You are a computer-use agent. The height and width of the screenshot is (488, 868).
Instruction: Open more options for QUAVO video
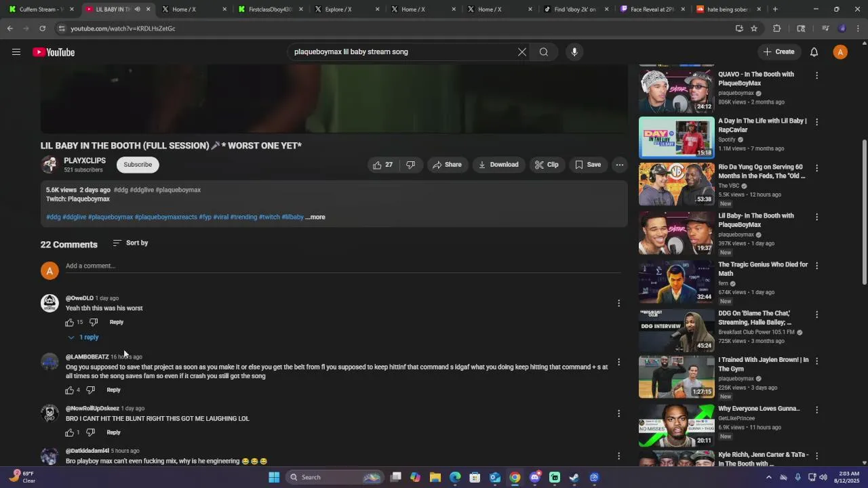(x=816, y=76)
